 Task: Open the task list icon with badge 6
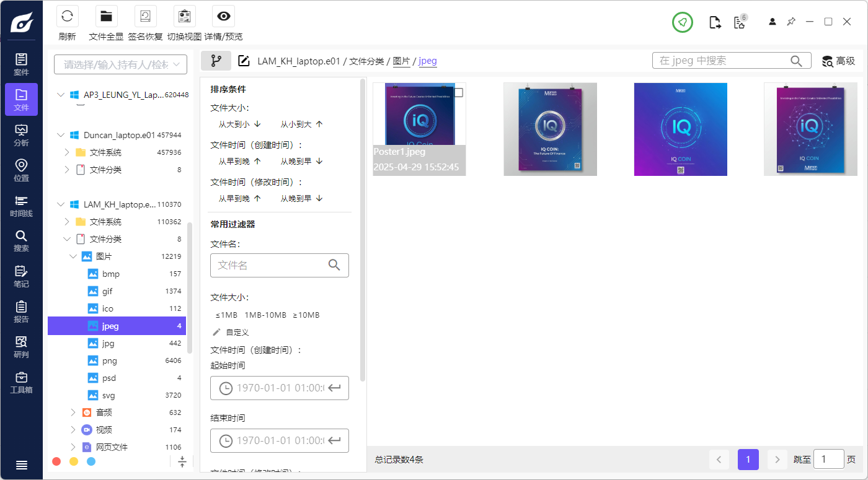[740, 22]
